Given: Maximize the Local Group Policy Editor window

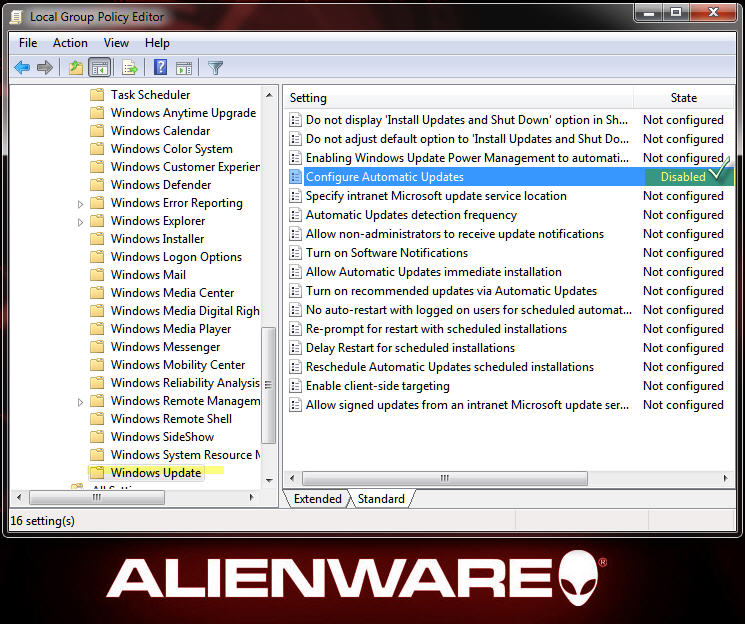Looking at the screenshot, I should (x=676, y=12).
